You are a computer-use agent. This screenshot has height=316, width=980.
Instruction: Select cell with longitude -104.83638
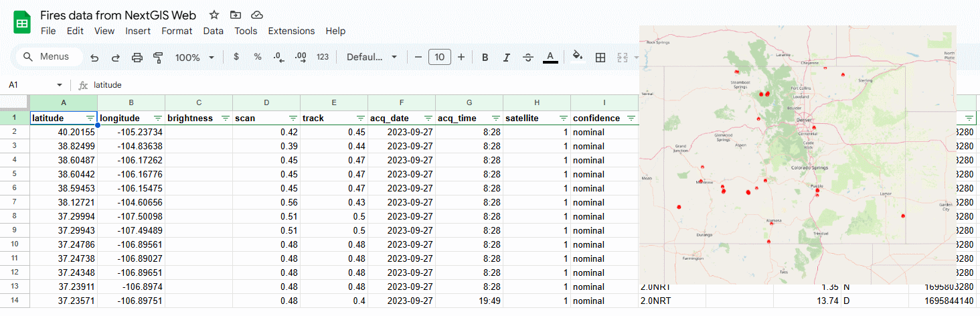[x=131, y=146]
